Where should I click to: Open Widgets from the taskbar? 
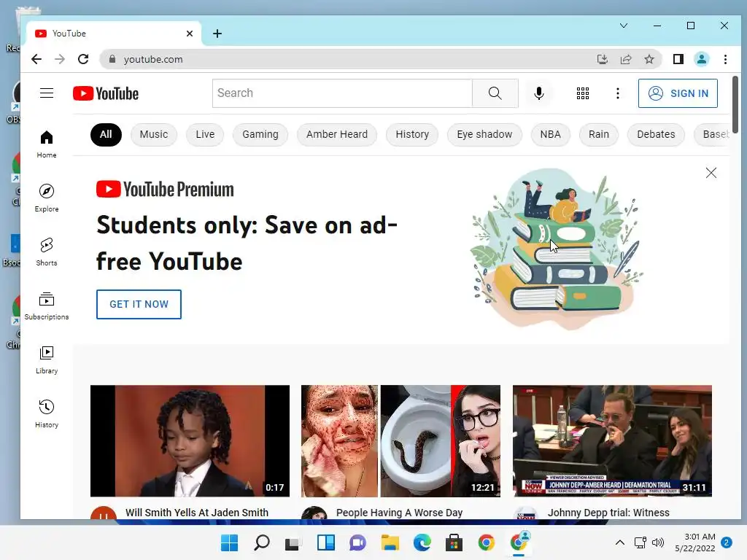326,542
